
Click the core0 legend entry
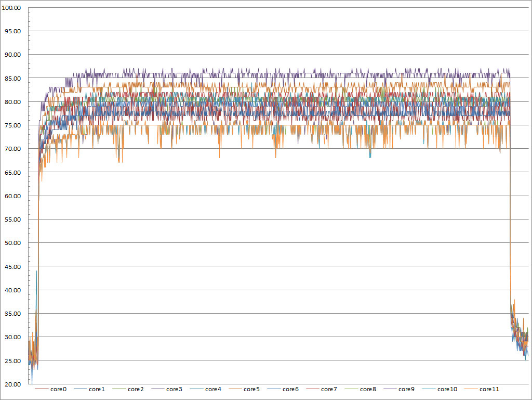pos(51,389)
